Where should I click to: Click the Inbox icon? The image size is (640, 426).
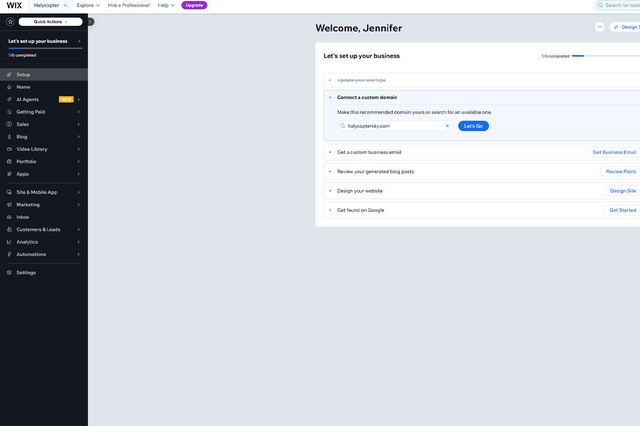tap(9, 217)
